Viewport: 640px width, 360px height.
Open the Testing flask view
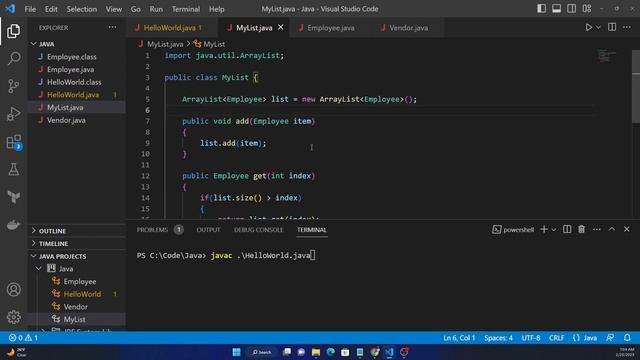(x=13, y=169)
